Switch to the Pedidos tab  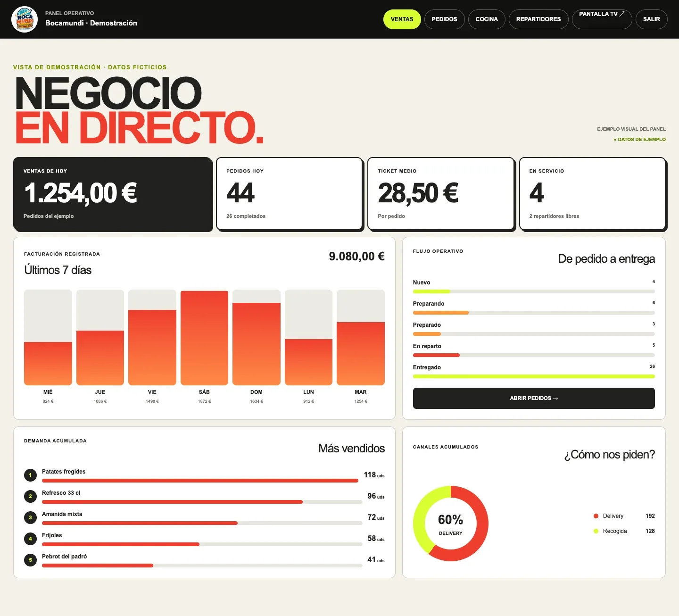tap(444, 19)
